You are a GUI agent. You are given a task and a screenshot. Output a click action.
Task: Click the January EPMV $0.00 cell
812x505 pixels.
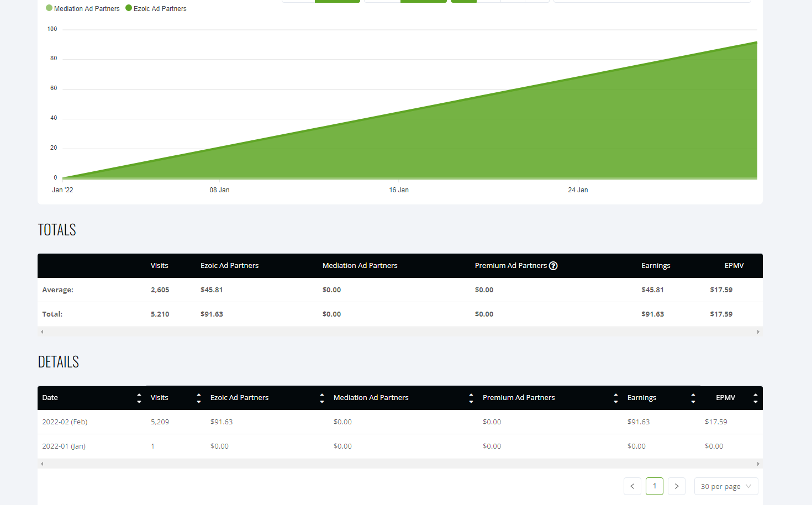[x=714, y=446]
